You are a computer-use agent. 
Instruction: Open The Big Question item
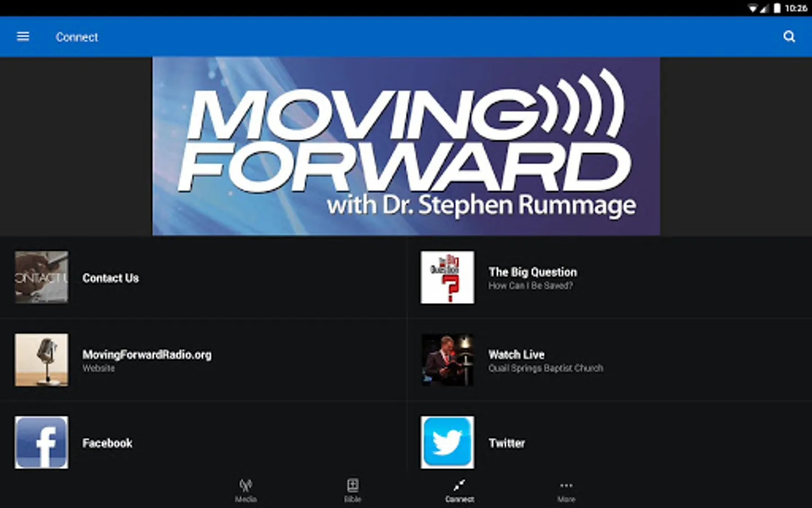pyautogui.click(x=609, y=277)
